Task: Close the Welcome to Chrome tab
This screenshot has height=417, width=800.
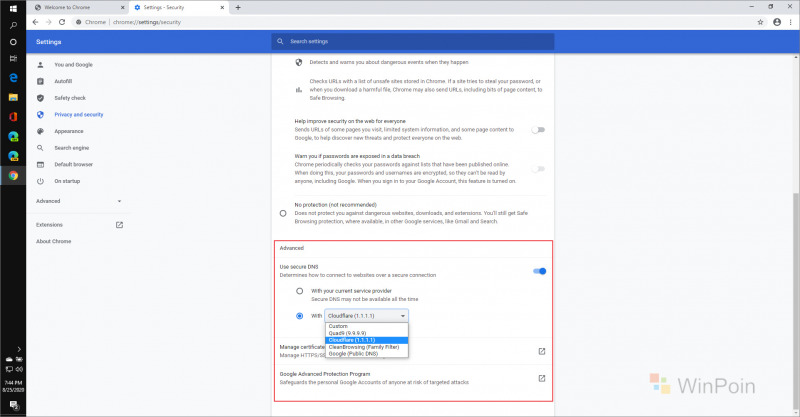Action: tap(122, 8)
